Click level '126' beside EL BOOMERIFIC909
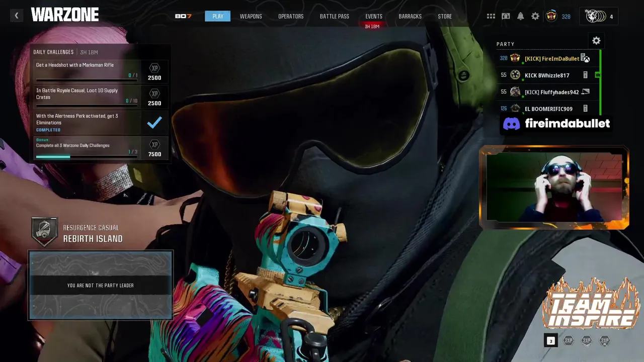The image size is (644, 362). (x=504, y=109)
